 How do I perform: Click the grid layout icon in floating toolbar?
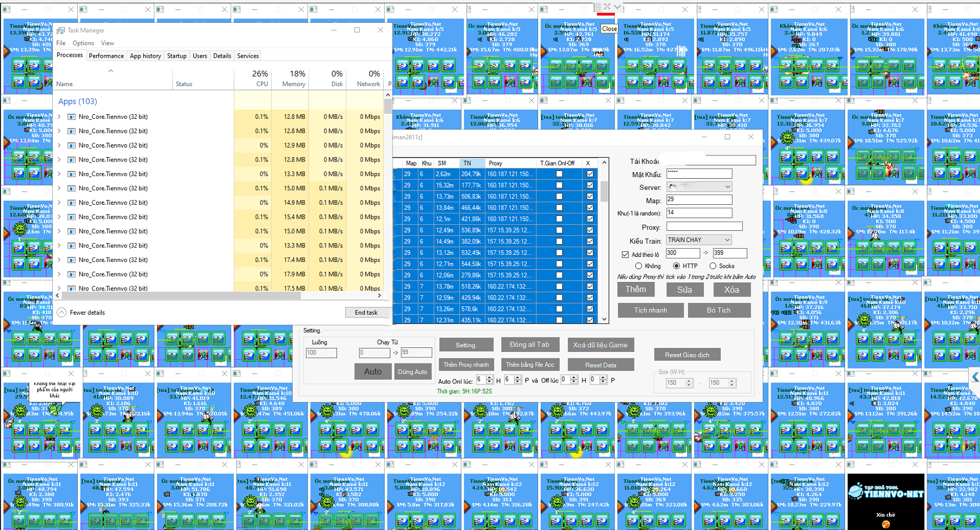point(597,7)
